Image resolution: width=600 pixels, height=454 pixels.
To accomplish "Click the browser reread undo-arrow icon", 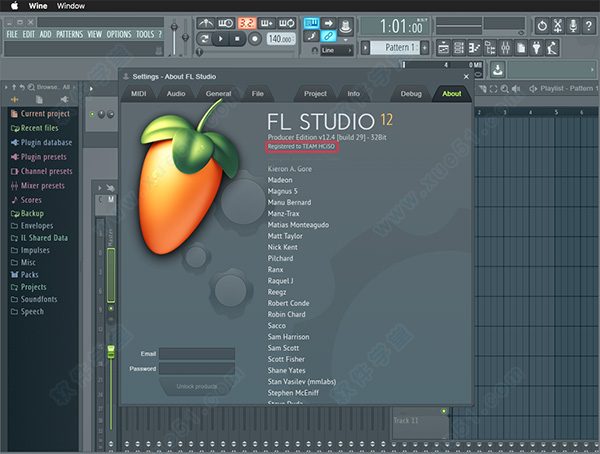I will (22, 87).
